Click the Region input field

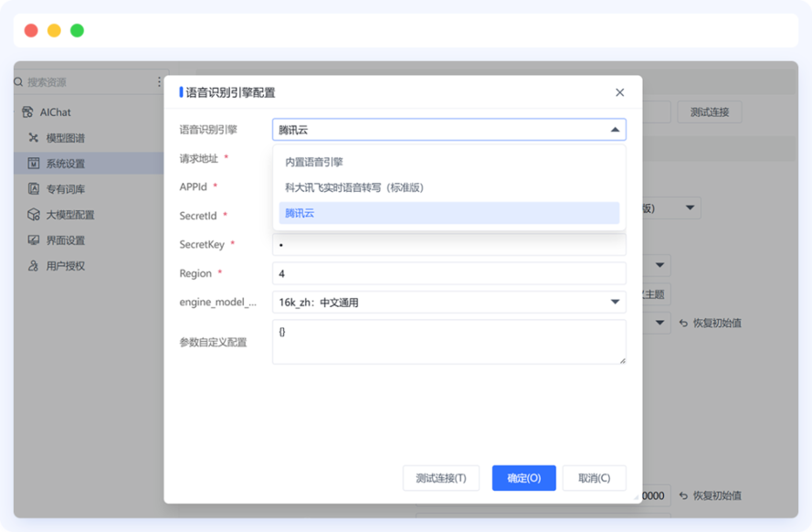click(448, 273)
